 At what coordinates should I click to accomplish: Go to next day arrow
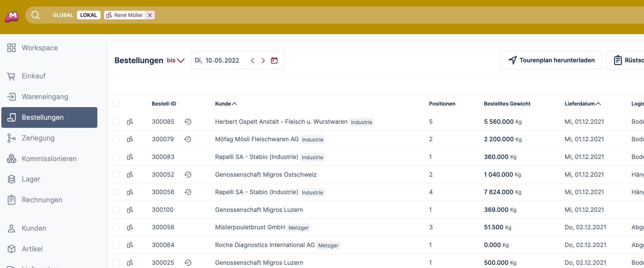coord(263,60)
